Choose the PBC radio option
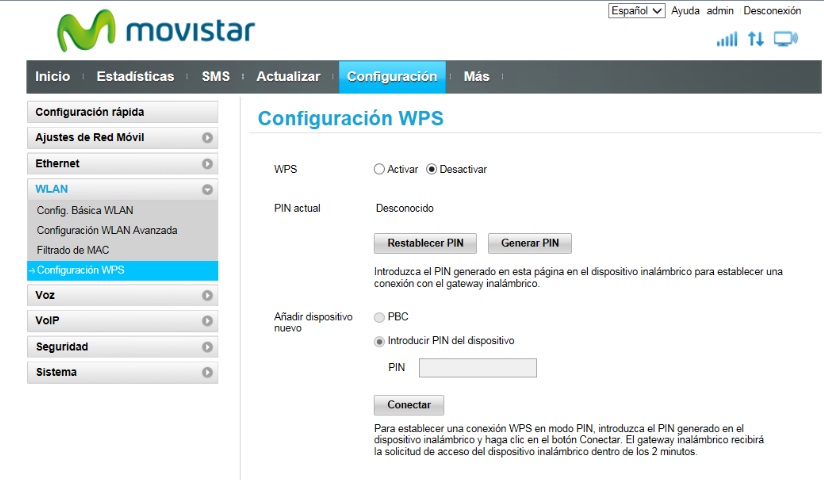 pos(379,317)
